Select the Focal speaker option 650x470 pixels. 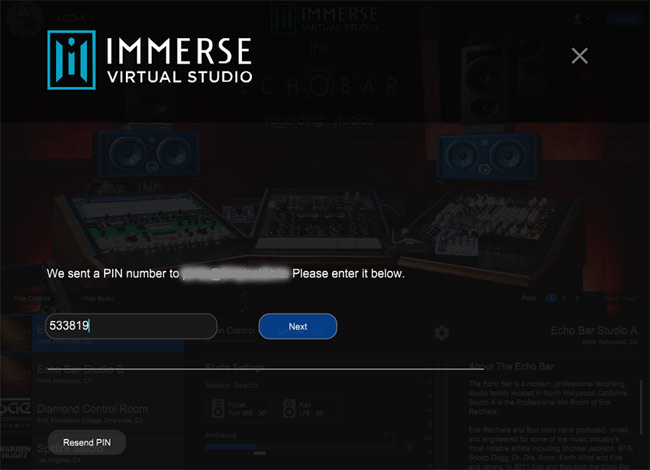[238, 408]
